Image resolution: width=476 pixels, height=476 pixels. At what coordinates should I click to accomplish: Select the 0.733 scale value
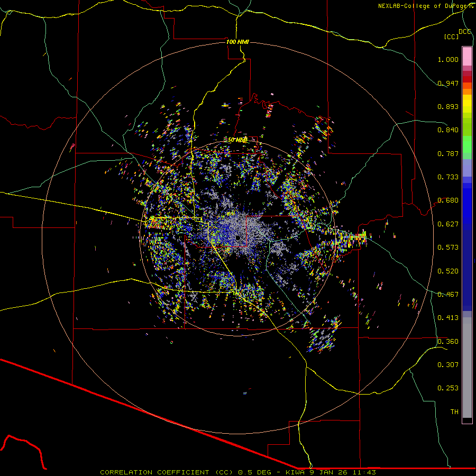448,177
